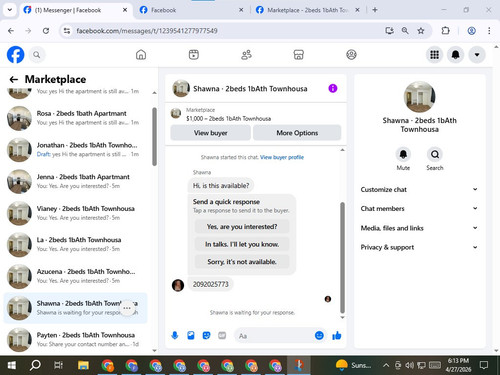Click the install app icon in address bar

pyautogui.click(x=389, y=31)
